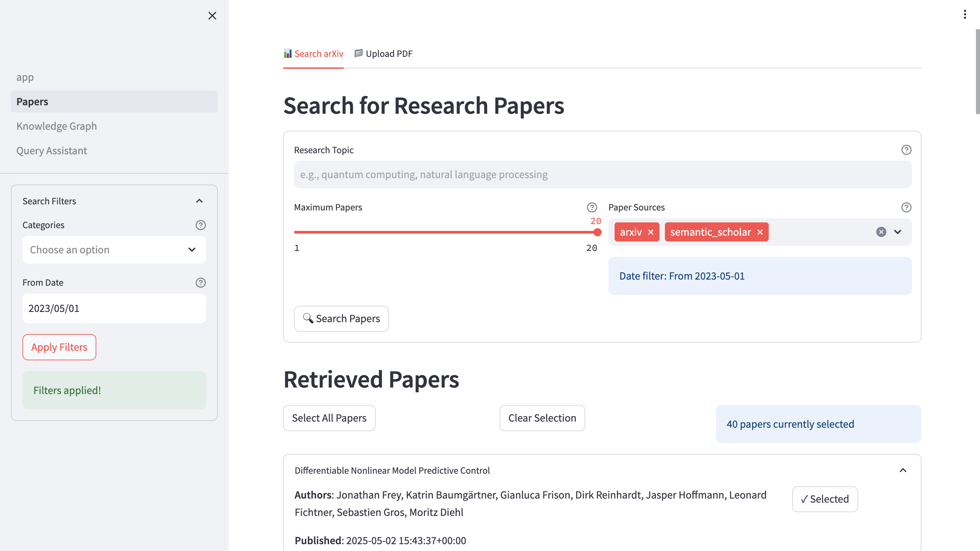980x551 pixels.
Task: Close the sidebar with the X icon
Action: pos(212,16)
